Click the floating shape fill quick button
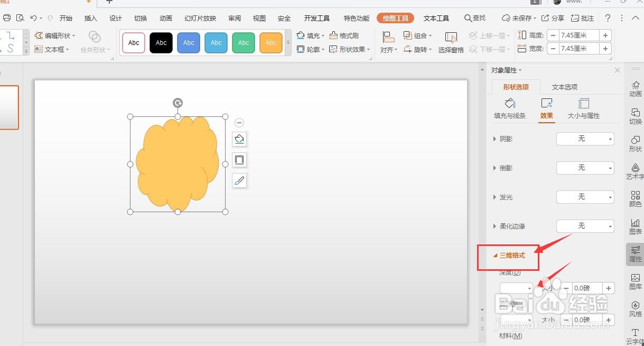644x346 pixels. (x=239, y=139)
